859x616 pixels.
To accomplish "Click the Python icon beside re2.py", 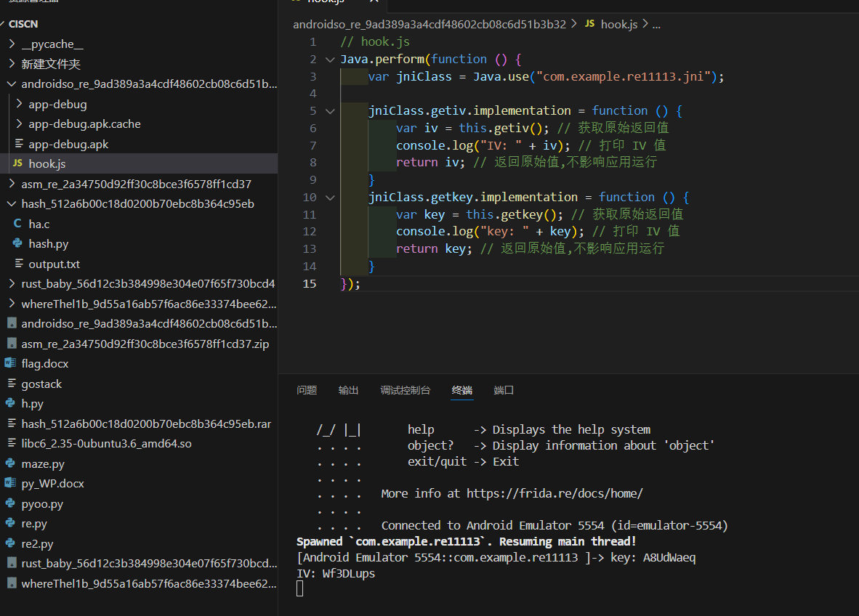I will (10, 543).
